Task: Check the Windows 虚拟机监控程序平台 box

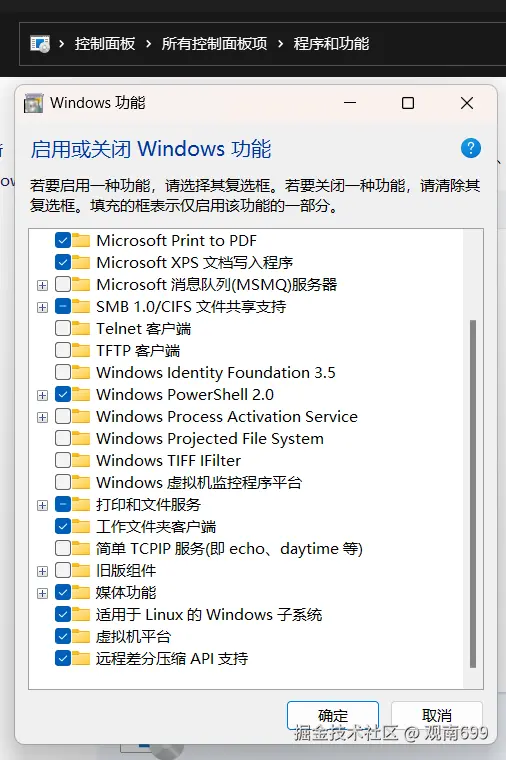Action: point(63,482)
